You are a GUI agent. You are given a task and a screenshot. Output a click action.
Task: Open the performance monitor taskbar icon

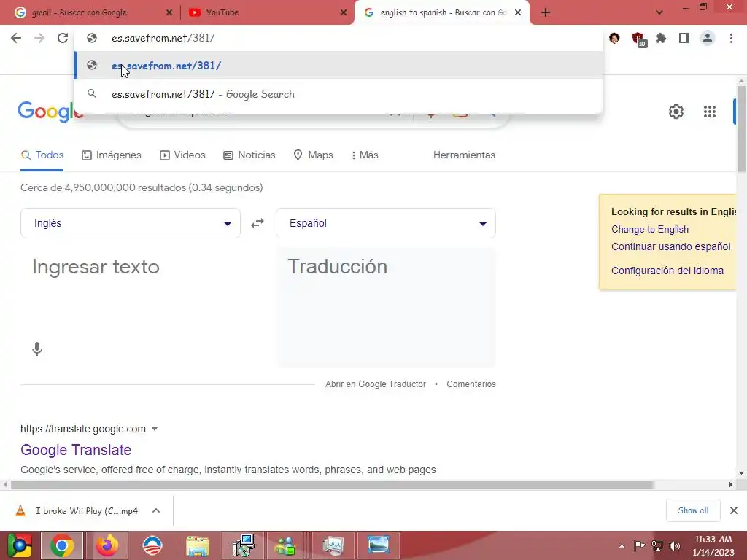pos(333,545)
